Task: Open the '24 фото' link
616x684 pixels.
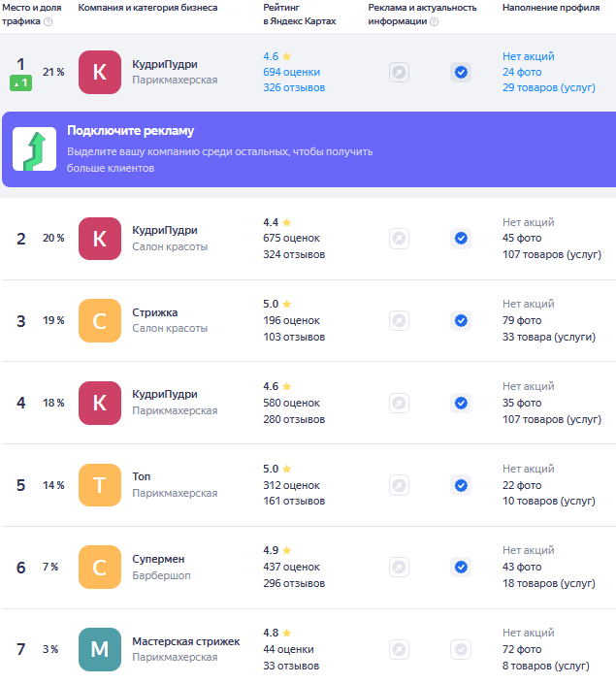Action: pos(522,73)
